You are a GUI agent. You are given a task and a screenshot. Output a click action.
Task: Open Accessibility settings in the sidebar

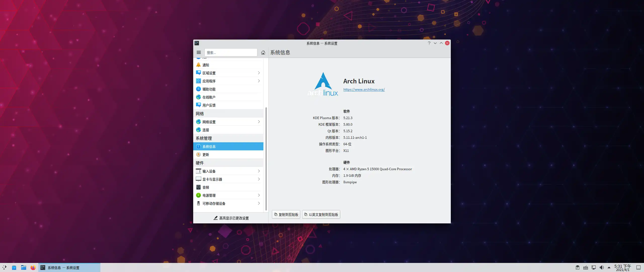(209, 89)
